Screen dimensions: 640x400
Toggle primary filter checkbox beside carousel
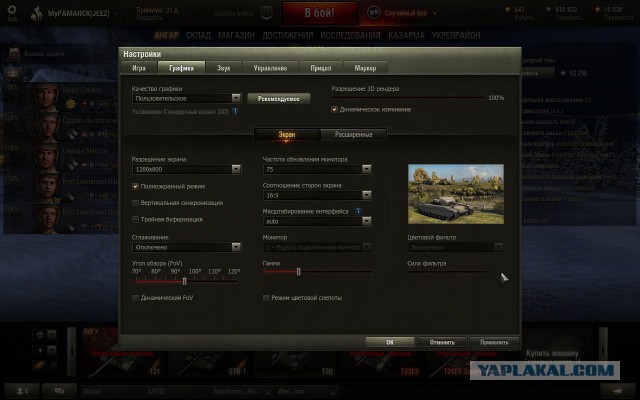click(54, 365)
